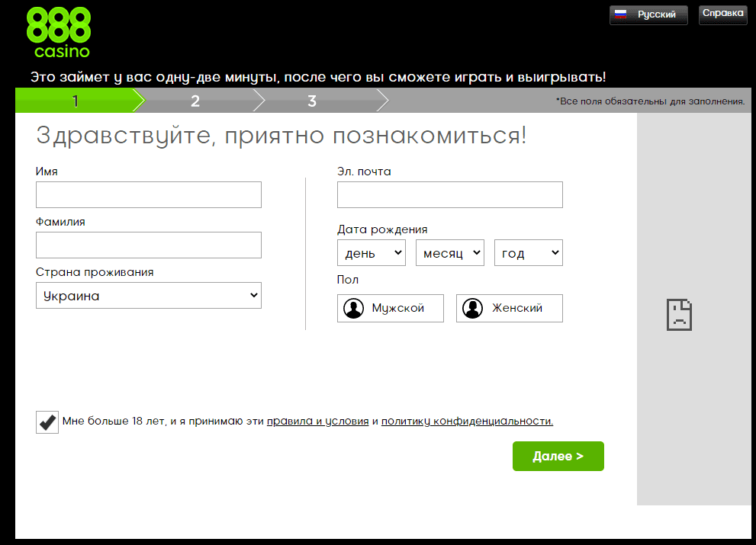This screenshot has height=545, width=756.
Task: Uncheck the 18+ terms acceptance checkbox
Action: [47, 421]
